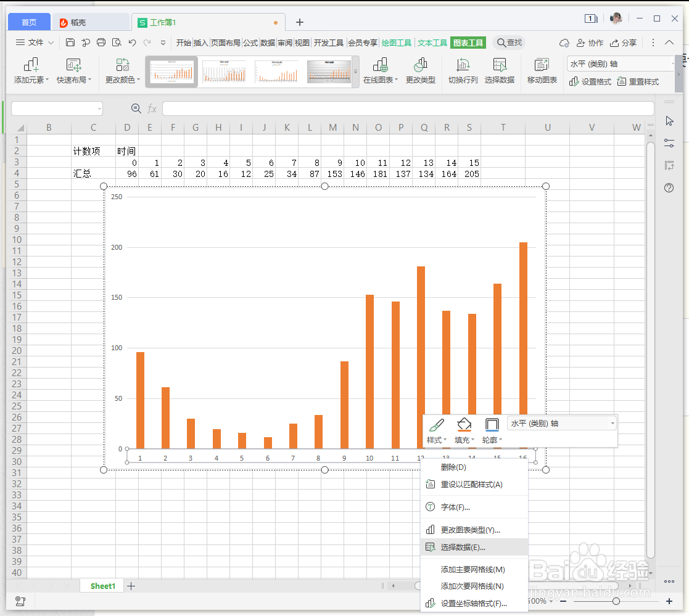Click 设置格式 in the ribbon

590,82
